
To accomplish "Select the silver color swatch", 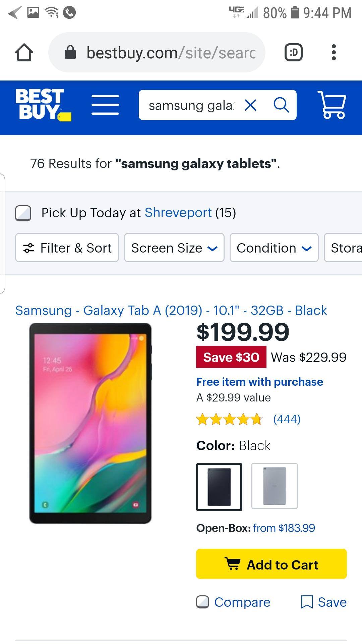I will [x=274, y=486].
